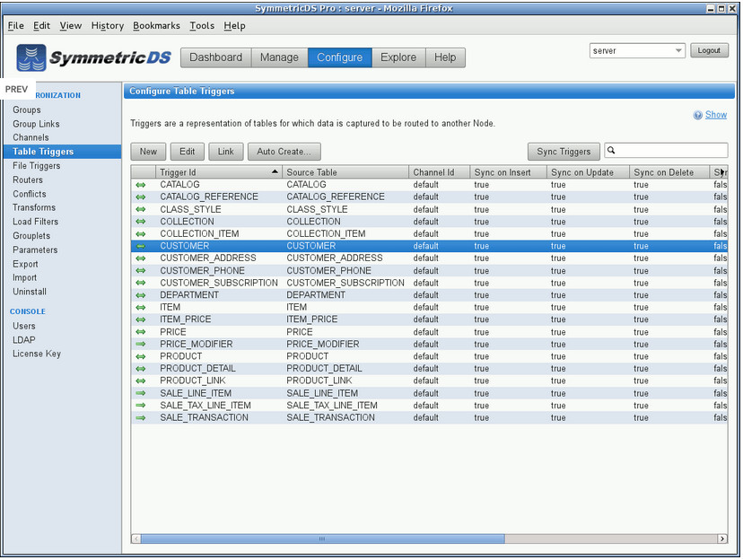Click the sync arrow icon for DEPARTMENT row
The width and height of the screenshot is (743, 560).
[x=141, y=295]
